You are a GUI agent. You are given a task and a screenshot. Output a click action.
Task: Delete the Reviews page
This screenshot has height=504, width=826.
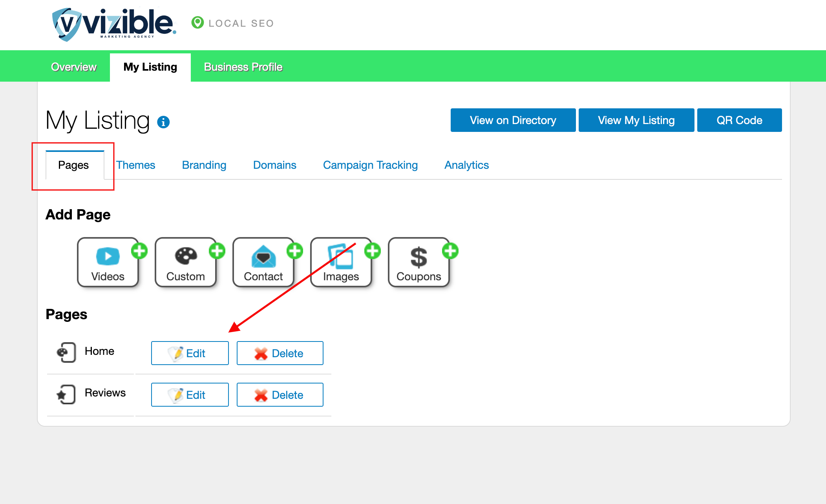(280, 395)
